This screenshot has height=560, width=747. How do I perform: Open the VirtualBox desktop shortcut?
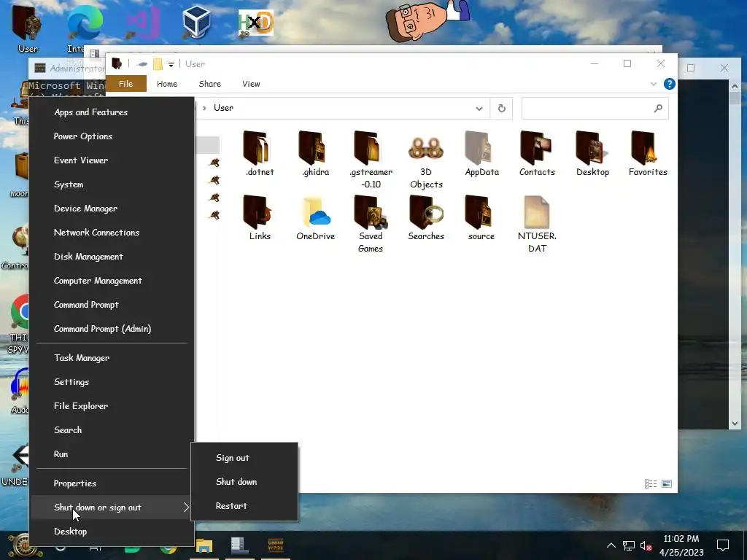pyautogui.click(x=196, y=21)
